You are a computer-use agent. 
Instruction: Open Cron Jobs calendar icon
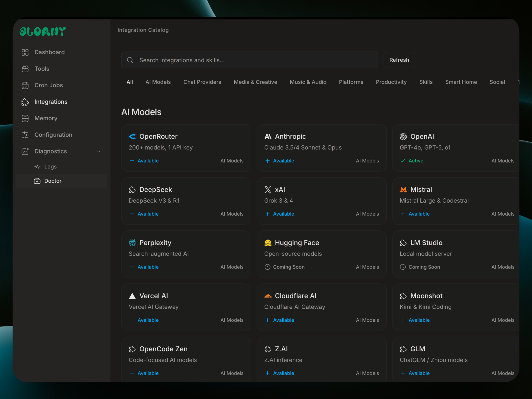coord(25,85)
